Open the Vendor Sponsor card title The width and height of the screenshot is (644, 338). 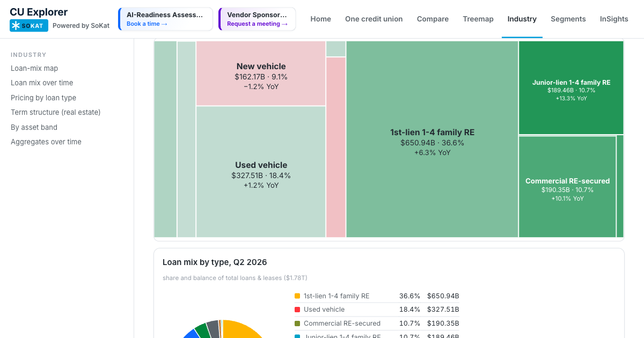[257, 15]
